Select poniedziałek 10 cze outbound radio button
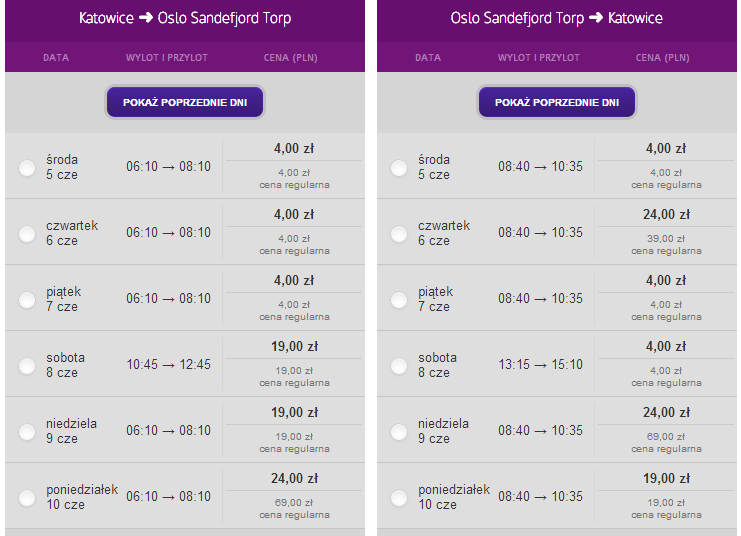Image resolution: width=741 pixels, height=536 pixels. [x=27, y=498]
